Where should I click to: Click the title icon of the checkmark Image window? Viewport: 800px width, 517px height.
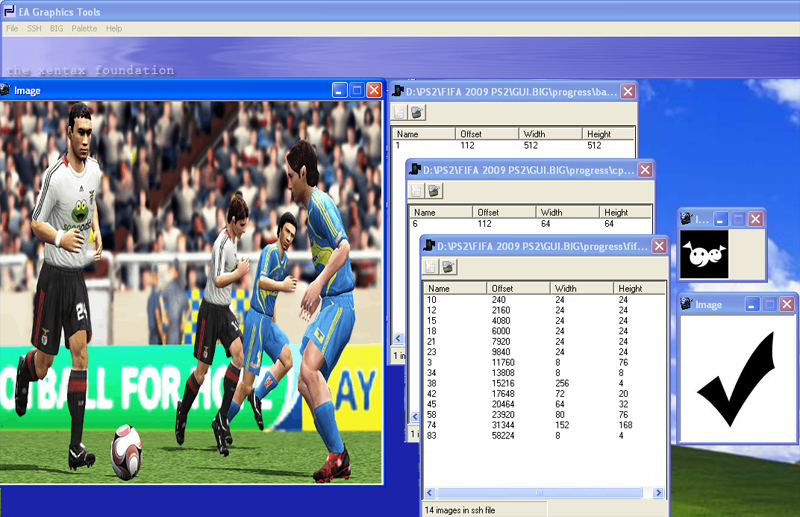tap(687, 305)
